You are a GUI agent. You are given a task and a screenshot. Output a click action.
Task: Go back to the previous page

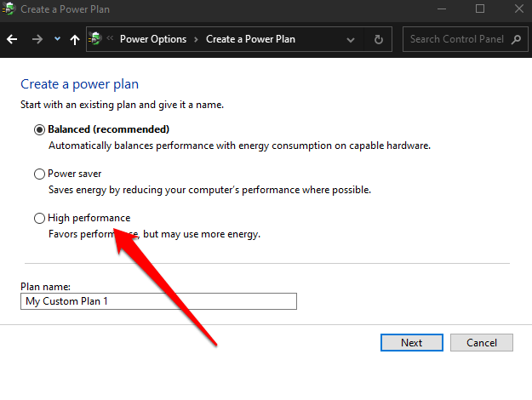tap(12, 39)
